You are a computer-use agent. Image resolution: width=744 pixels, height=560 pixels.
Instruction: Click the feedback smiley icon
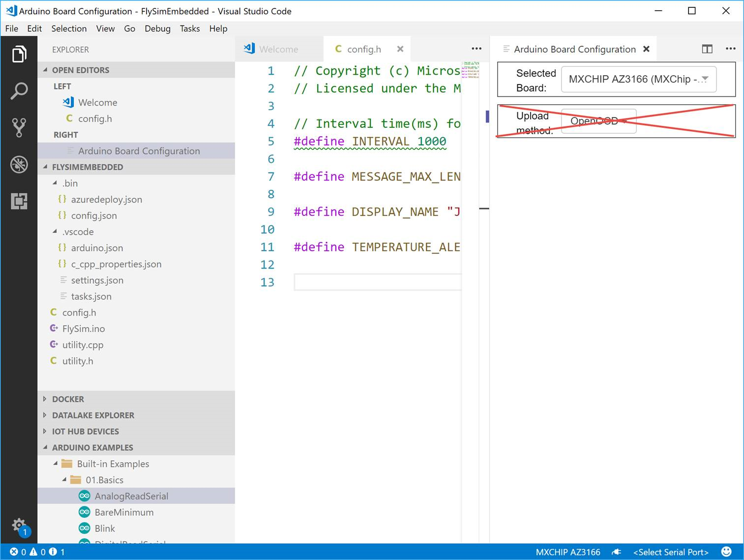[726, 552]
